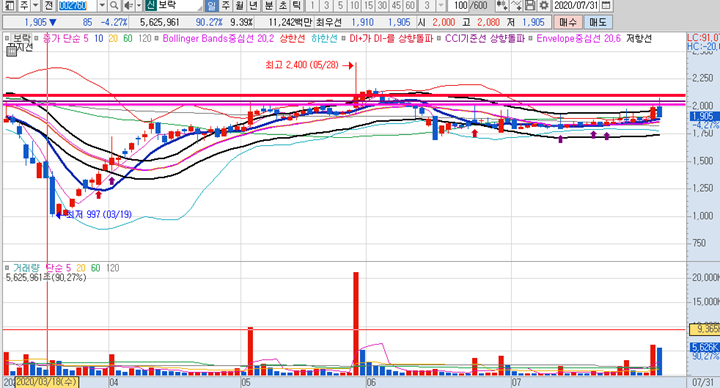
Task: Toggle the 거래량 volume legend marker
Action: 7,268
